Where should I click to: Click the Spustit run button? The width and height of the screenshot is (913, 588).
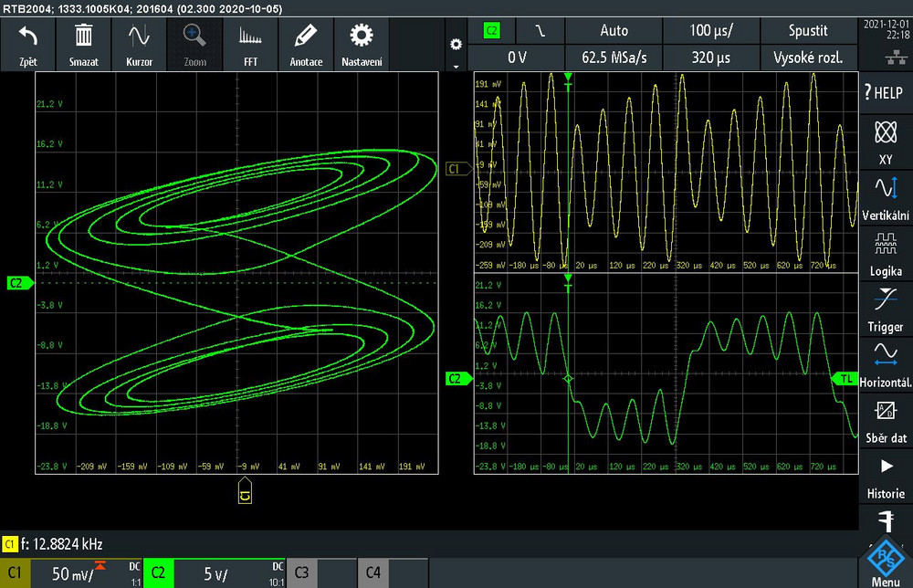(808, 31)
